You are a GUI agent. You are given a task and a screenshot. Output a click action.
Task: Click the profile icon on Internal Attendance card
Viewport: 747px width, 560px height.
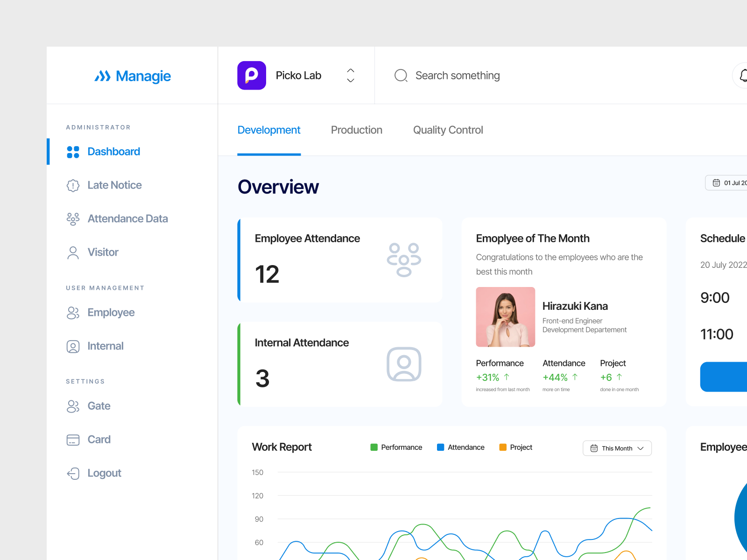tap(404, 364)
